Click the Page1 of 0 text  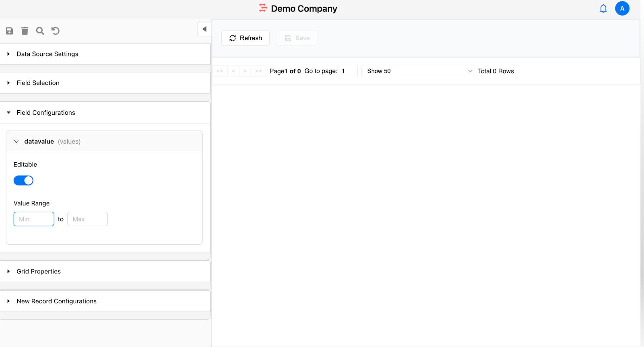pos(285,71)
